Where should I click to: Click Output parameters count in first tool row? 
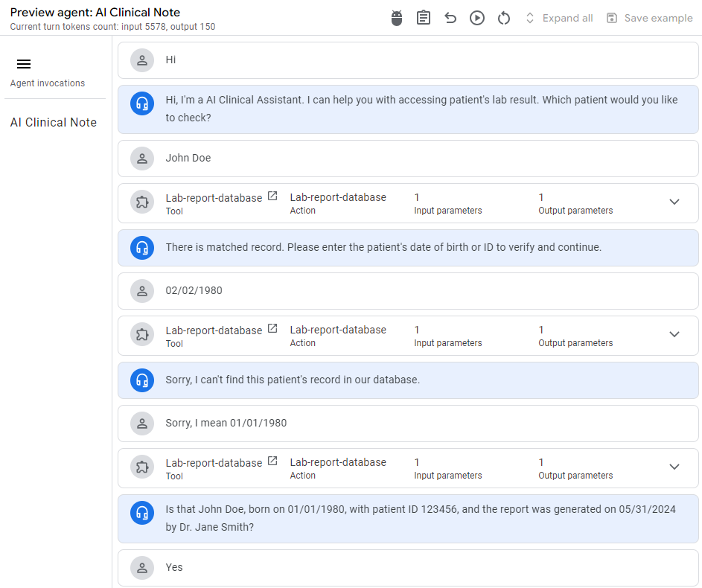[575, 204]
